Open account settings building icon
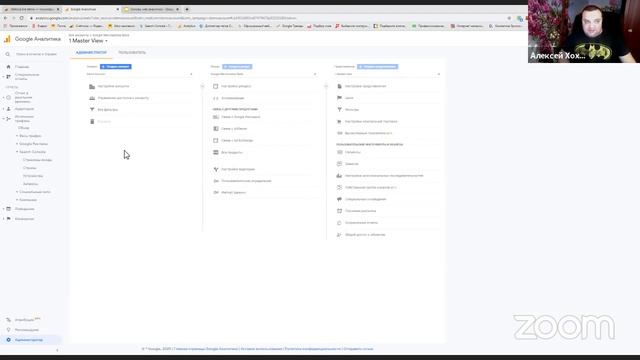 92,87
